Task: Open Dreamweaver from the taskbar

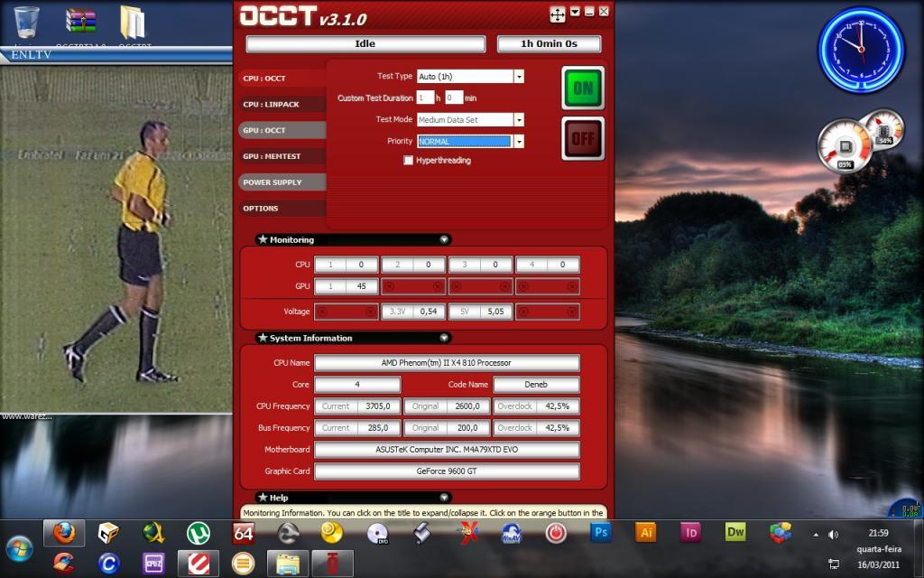Action: [735, 532]
